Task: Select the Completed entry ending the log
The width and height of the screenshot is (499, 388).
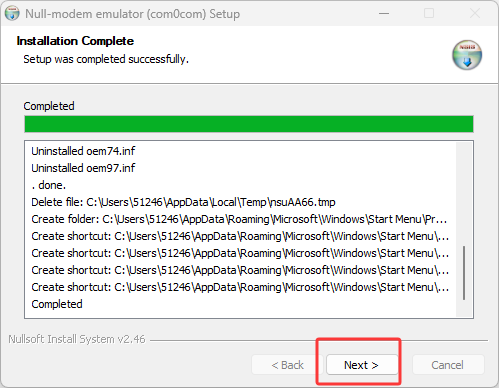Action: tap(57, 304)
